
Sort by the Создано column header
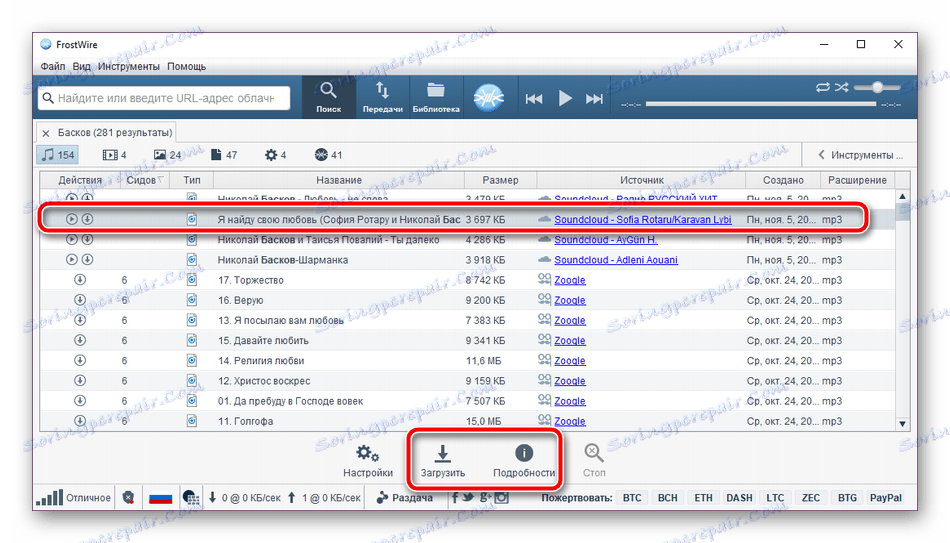coord(783,180)
